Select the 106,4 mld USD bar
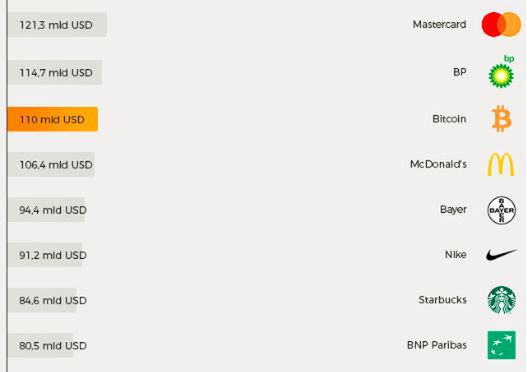This screenshot has width=527, height=372. 51,164
